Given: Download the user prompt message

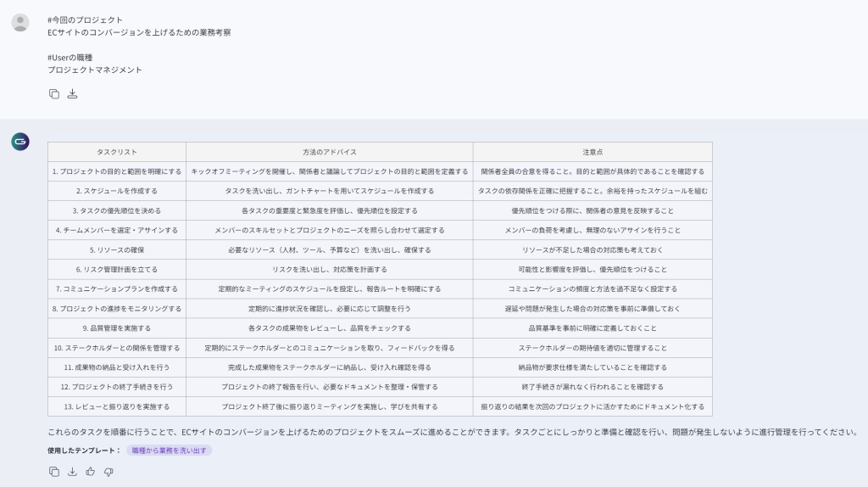Looking at the screenshot, I should click(x=73, y=94).
